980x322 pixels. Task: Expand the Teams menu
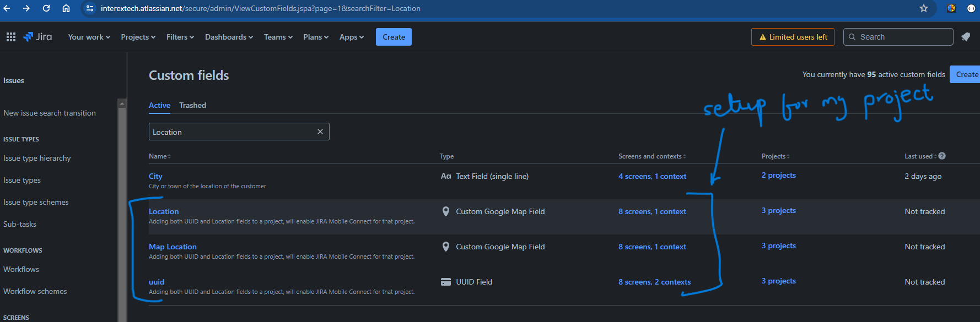coord(278,37)
